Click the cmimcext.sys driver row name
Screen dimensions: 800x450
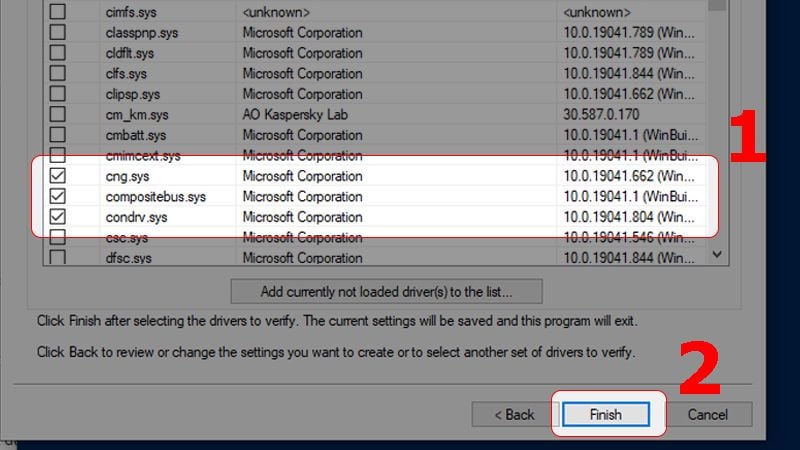pyautogui.click(x=143, y=156)
